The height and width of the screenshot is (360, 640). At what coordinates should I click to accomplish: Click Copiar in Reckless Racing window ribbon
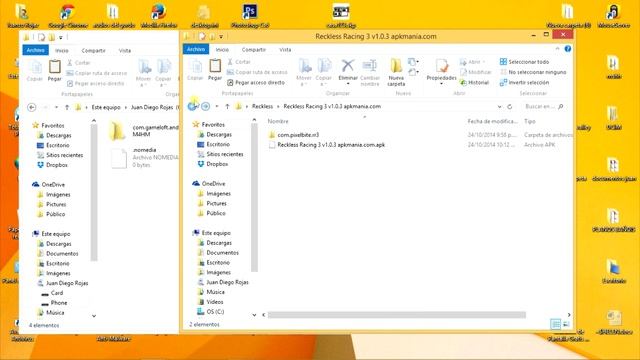[195, 70]
